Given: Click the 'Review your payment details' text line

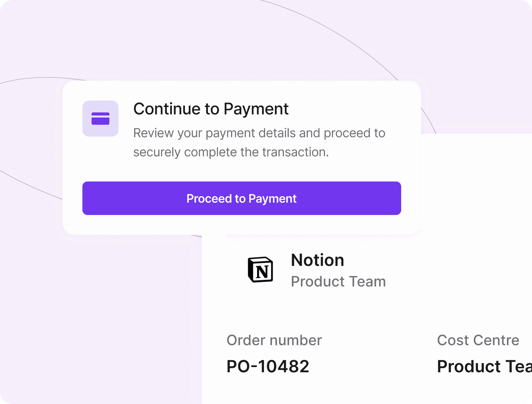Looking at the screenshot, I should [x=259, y=133].
